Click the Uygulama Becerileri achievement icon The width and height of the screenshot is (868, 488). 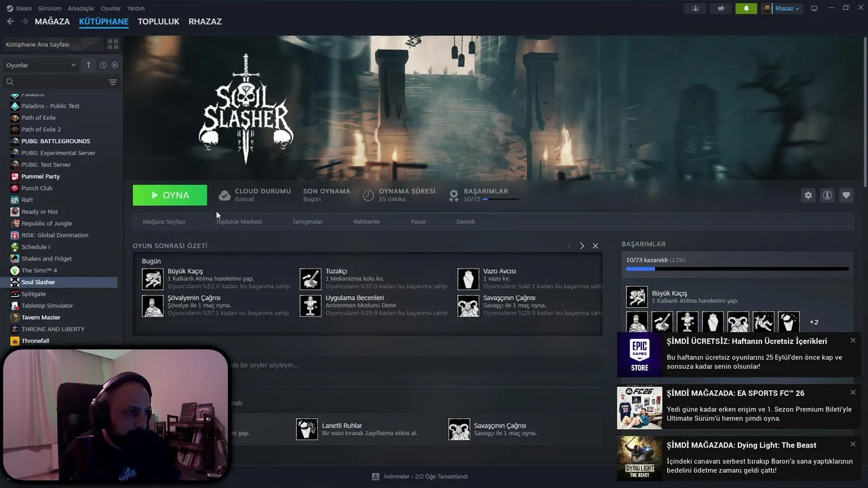(311, 306)
